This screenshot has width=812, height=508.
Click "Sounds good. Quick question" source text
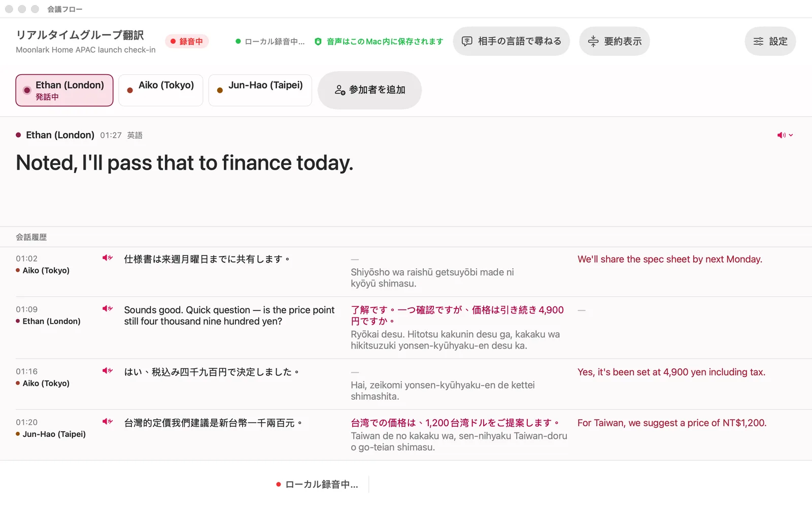(229, 315)
